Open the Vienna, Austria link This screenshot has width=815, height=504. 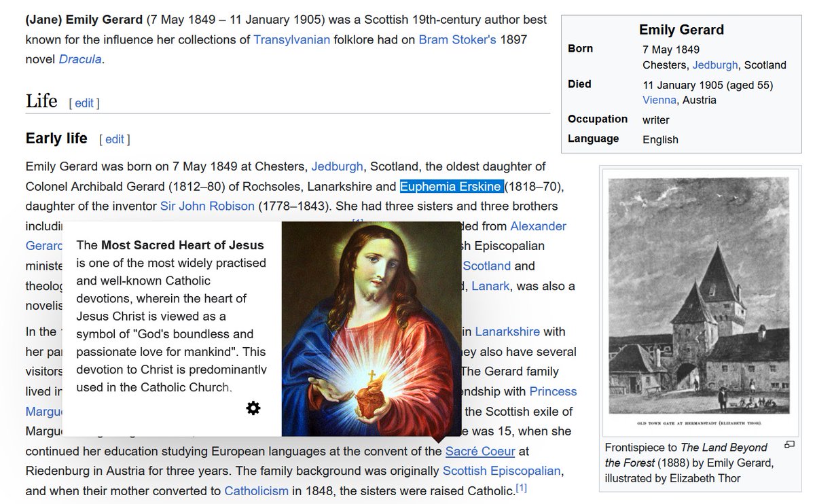pyautogui.click(x=659, y=99)
